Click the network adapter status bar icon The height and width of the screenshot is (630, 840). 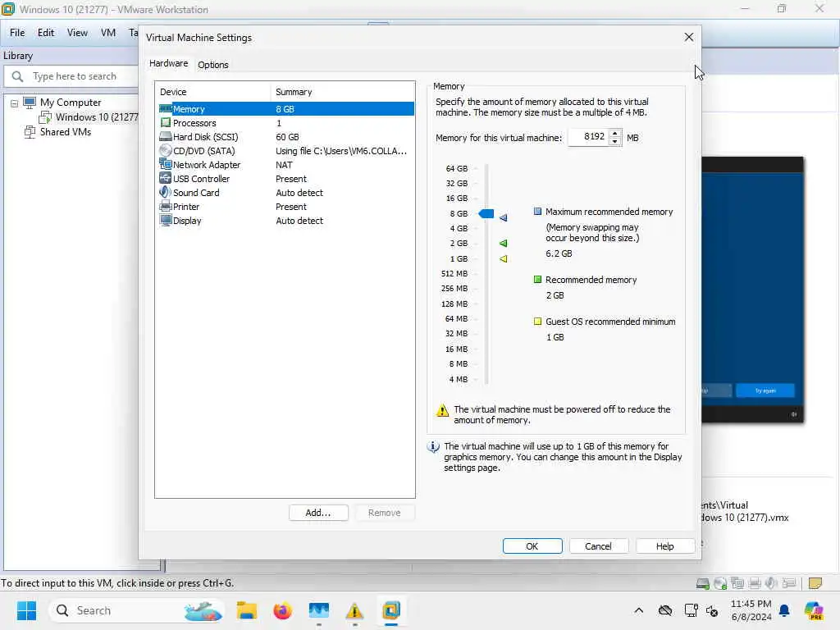tap(737, 583)
